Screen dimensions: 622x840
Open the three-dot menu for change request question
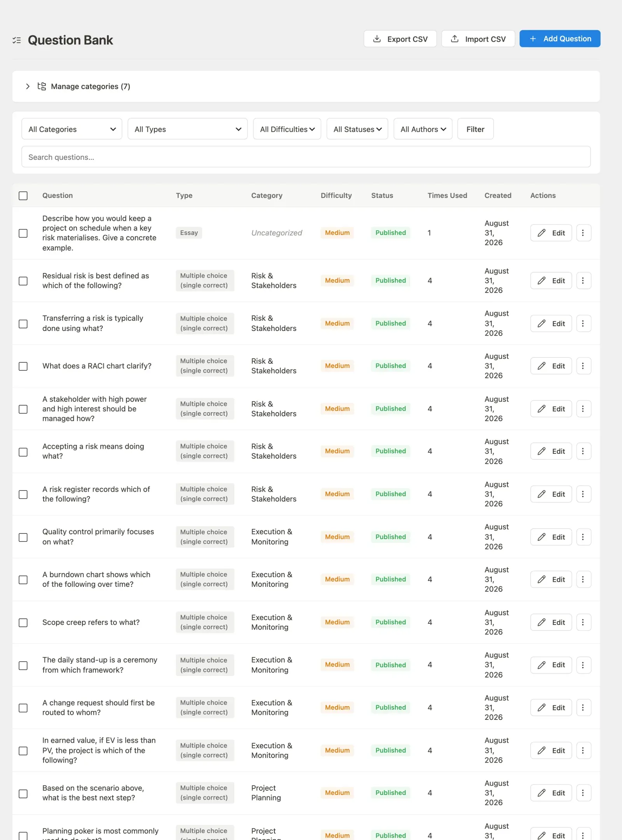[583, 708]
